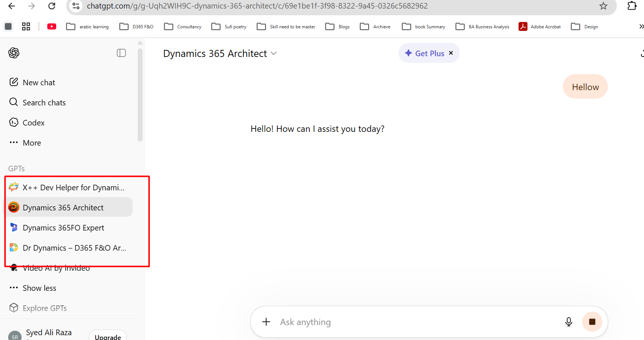Dismiss the Get Plus banner

click(x=451, y=53)
